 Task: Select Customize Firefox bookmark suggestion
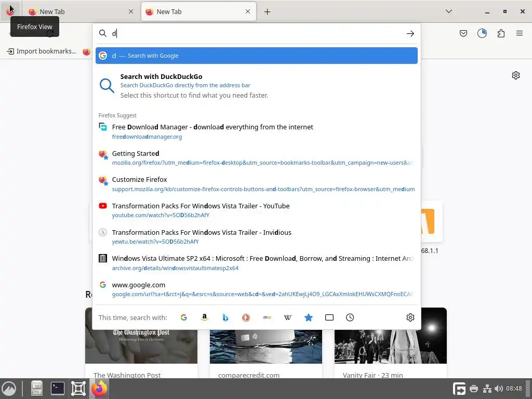257,184
